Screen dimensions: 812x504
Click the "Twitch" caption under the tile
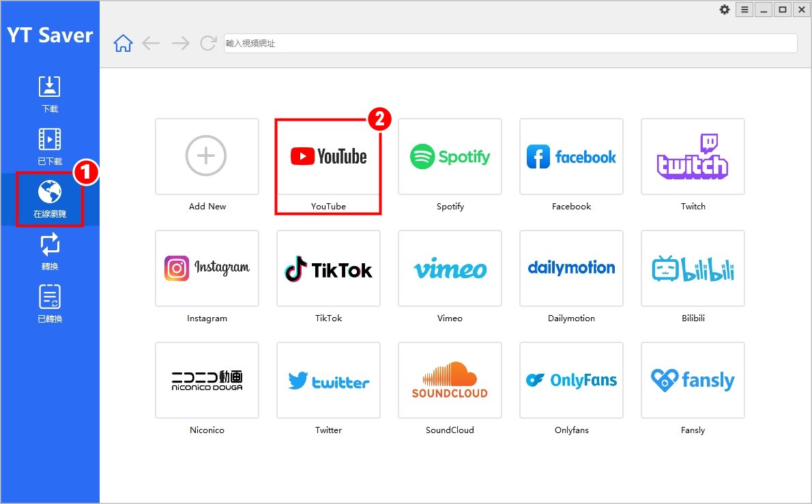click(x=693, y=206)
